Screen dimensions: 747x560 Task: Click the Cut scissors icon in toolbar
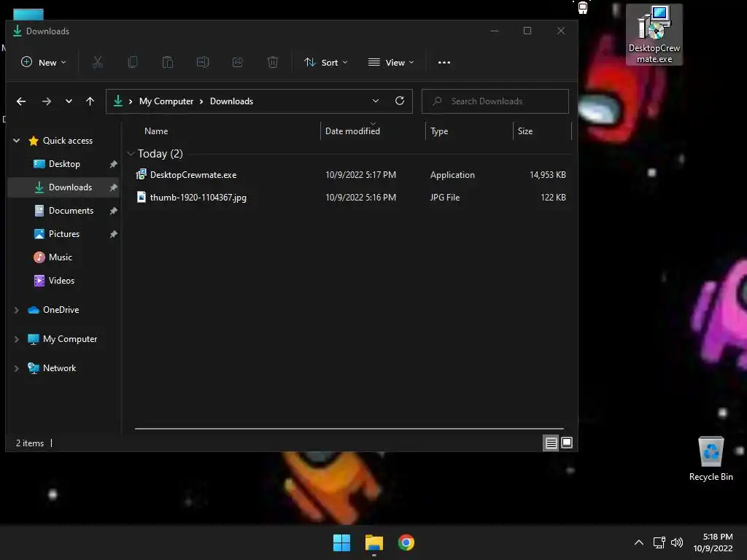[x=98, y=62]
